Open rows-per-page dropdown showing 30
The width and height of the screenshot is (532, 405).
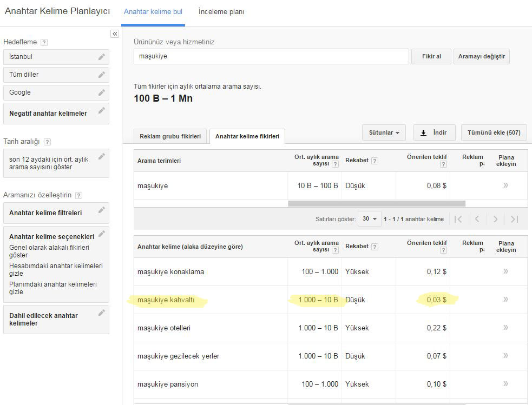coord(370,219)
